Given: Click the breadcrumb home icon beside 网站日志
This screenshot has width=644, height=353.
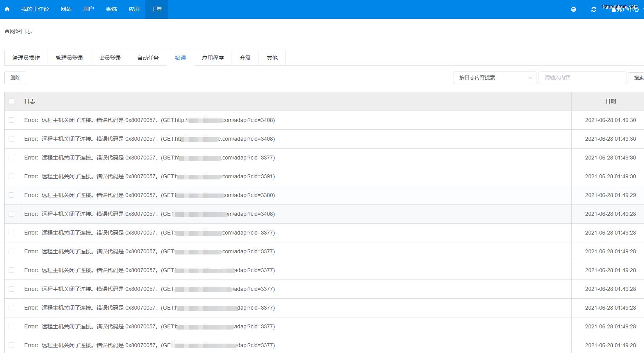Looking at the screenshot, I should [7, 31].
